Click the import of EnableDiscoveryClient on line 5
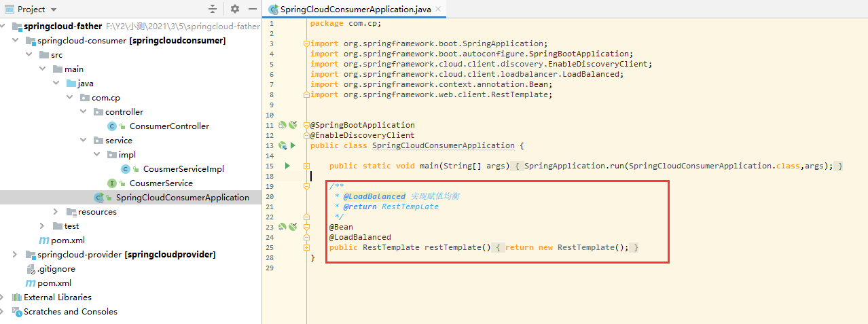Screen dimensions: 868x324 point(481,64)
